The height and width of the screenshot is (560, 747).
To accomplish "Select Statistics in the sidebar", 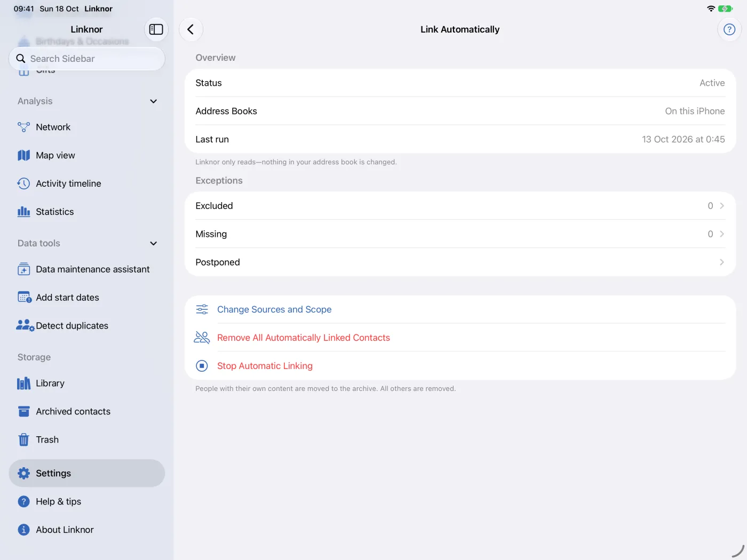I will [87, 212].
